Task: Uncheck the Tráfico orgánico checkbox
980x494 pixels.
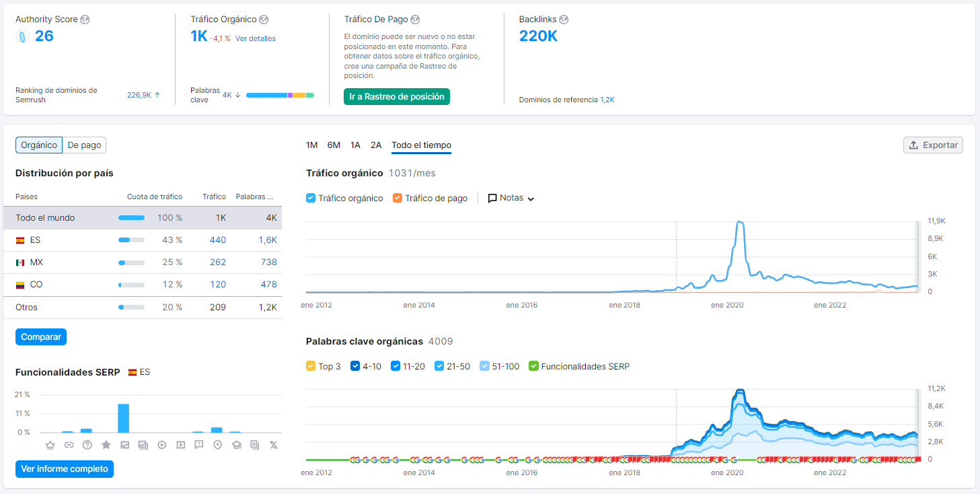Action: click(x=311, y=198)
